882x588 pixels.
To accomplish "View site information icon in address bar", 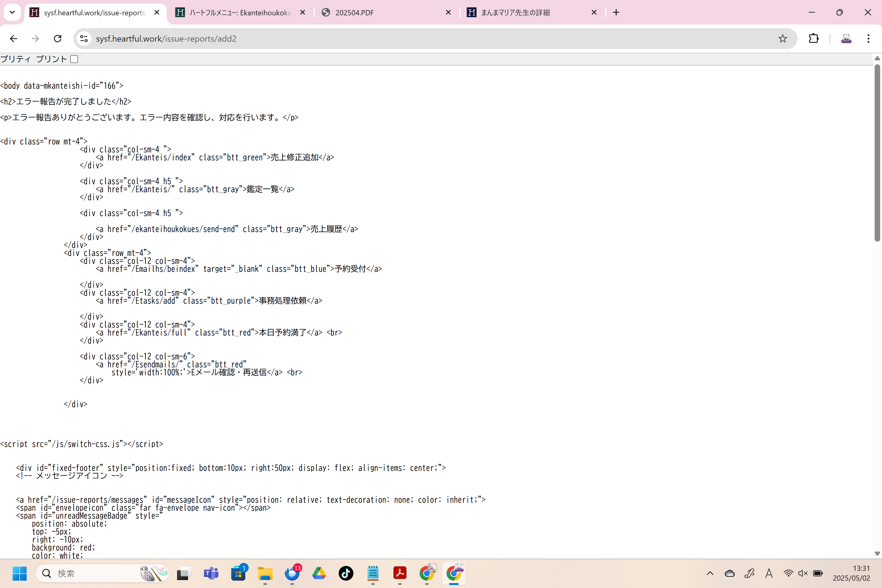I will click(x=84, y=39).
